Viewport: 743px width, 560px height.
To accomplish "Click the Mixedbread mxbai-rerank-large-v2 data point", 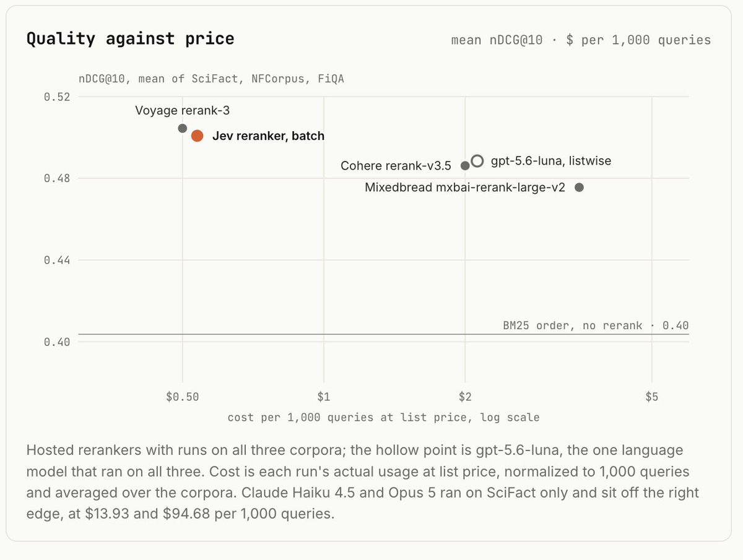I will [579, 187].
